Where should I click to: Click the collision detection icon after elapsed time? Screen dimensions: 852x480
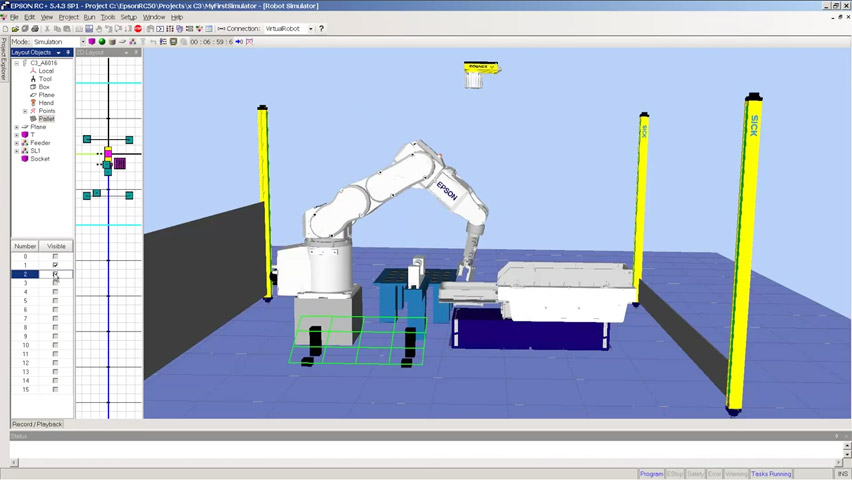coord(249,41)
